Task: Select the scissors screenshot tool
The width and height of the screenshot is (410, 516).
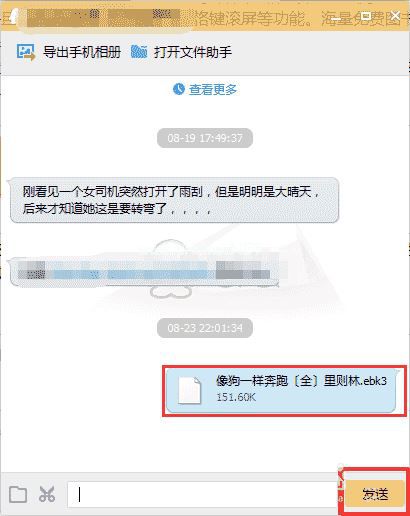Action: pos(47,494)
